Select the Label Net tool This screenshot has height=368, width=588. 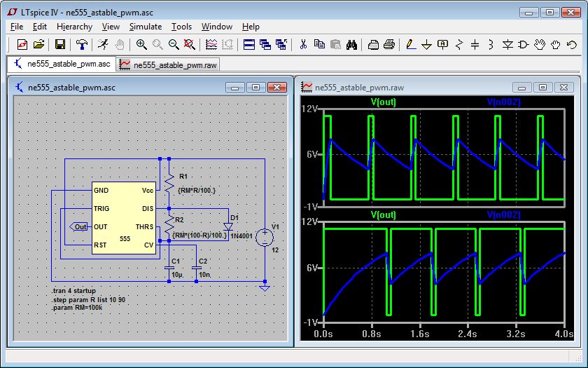(442, 45)
